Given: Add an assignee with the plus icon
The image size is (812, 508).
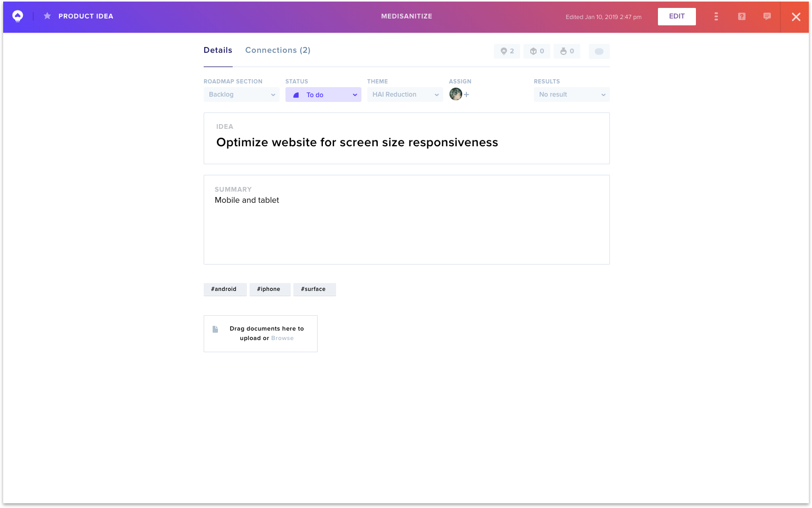Looking at the screenshot, I should coord(466,95).
